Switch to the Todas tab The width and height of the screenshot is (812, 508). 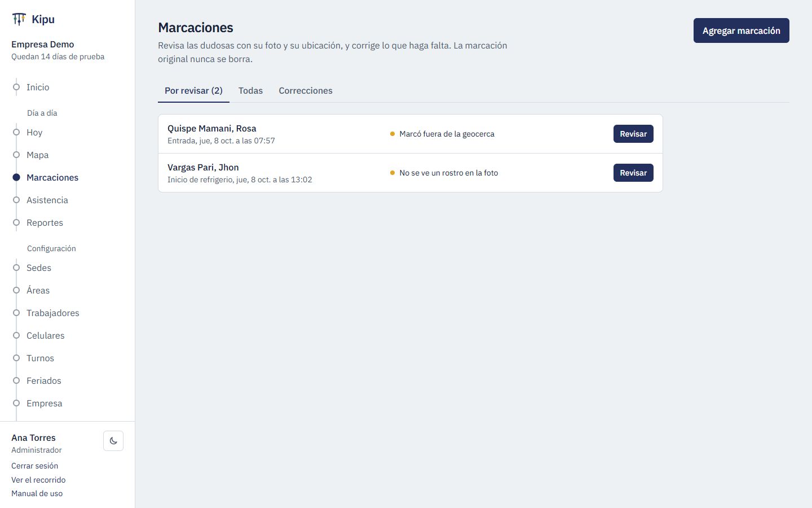pyautogui.click(x=250, y=90)
